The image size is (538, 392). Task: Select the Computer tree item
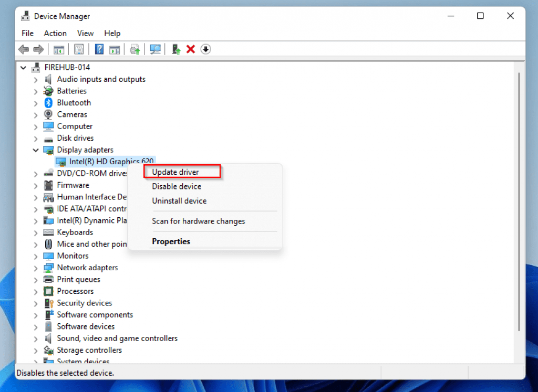click(75, 126)
